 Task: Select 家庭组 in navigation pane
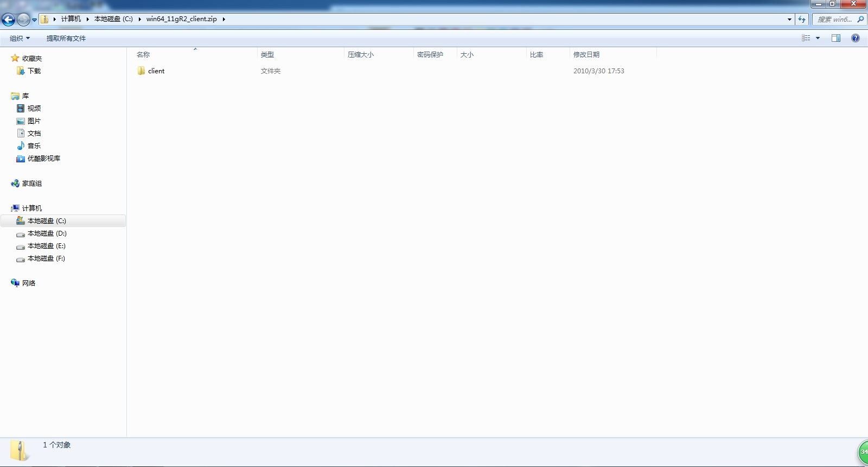(x=32, y=183)
